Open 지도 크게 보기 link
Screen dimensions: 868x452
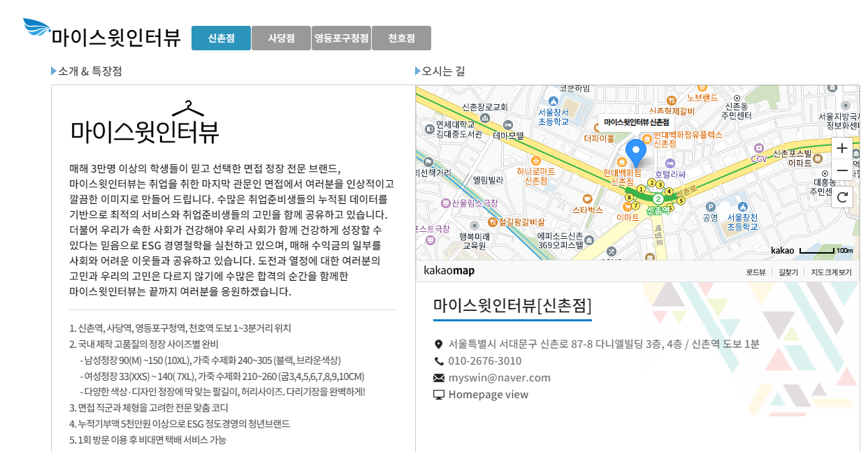pyautogui.click(x=831, y=272)
